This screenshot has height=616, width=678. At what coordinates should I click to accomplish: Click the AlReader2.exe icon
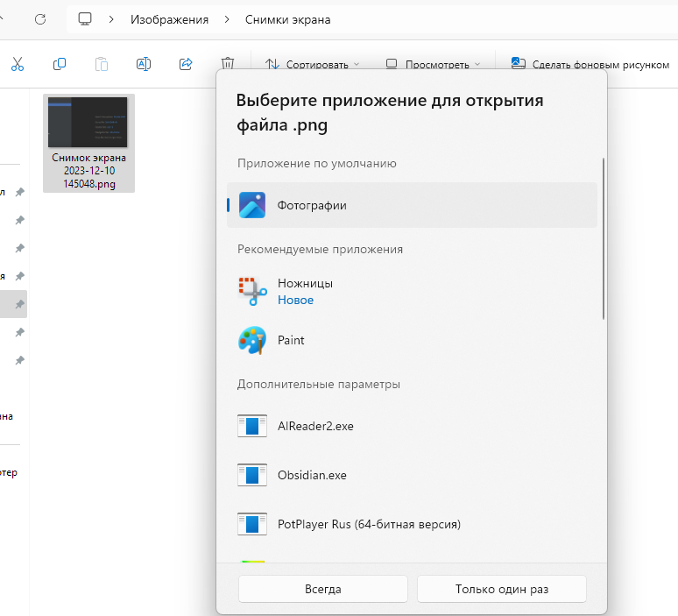(x=252, y=426)
